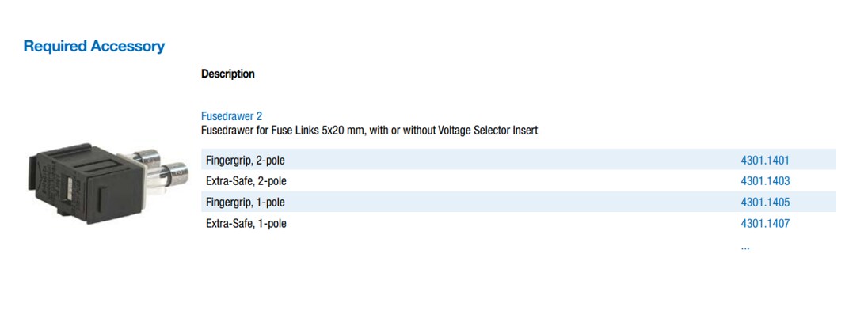Pick the Fingergrip, 1-pole row label
The height and width of the screenshot is (318, 868).
click(x=245, y=203)
